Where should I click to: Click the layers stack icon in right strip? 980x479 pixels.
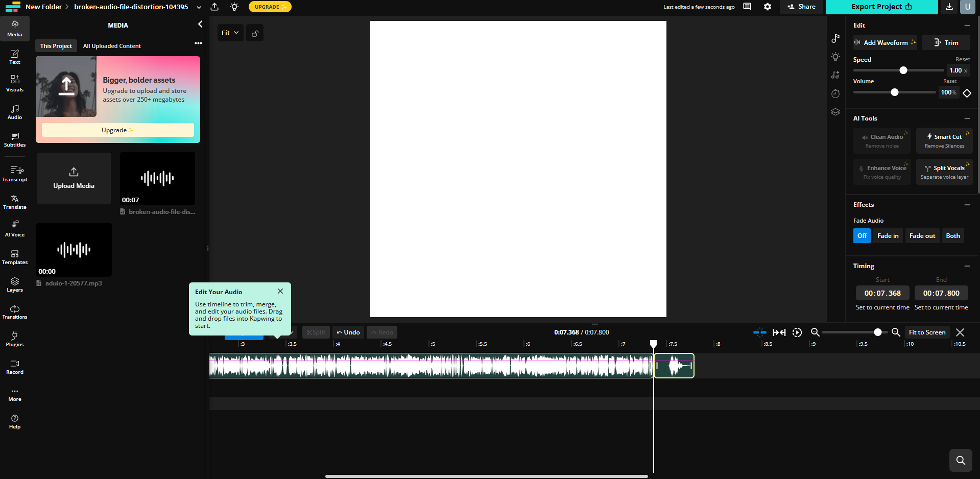tap(835, 112)
